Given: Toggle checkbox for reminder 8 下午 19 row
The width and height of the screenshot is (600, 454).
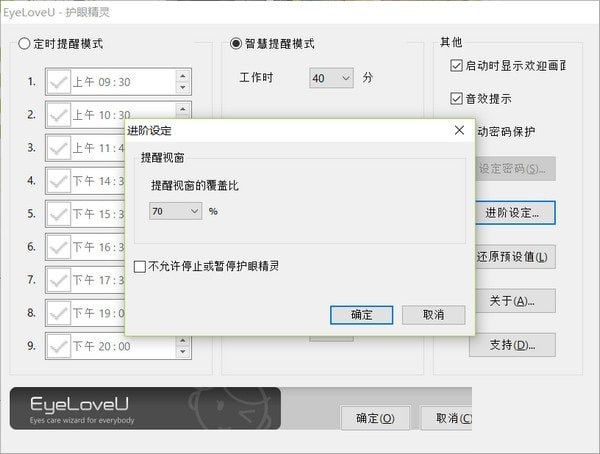Looking at the screenshot, I should [x=58, y=313].
